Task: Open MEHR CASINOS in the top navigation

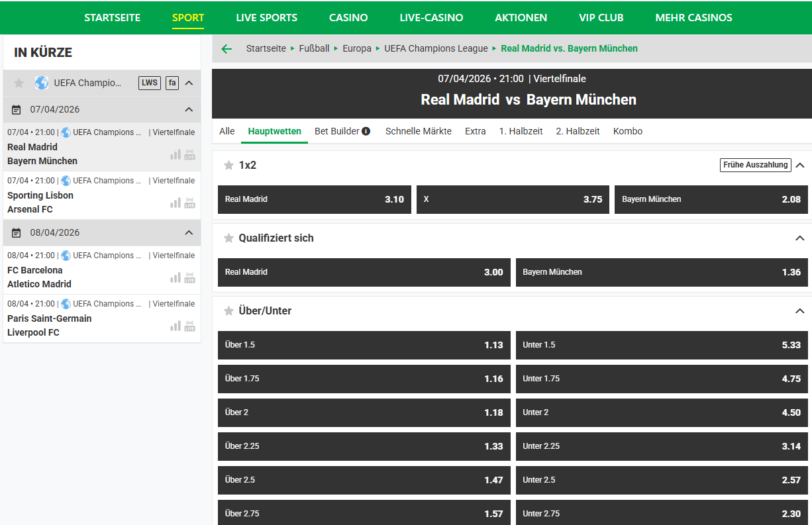Action: pyautogui.click(x=694, y=18)
